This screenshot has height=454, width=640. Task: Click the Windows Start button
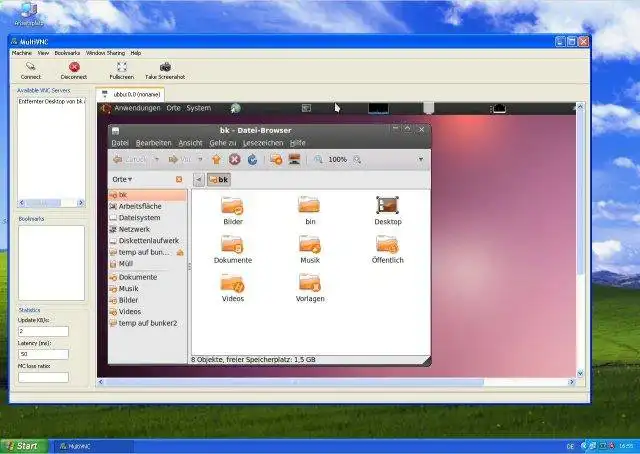click(x=24, y=446)
